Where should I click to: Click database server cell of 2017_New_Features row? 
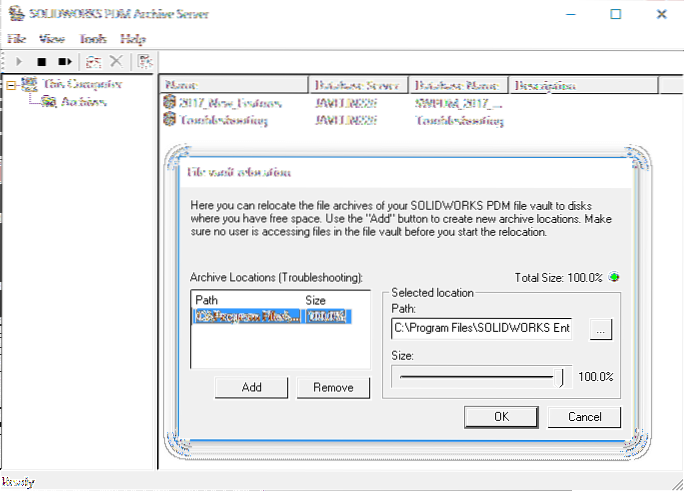point(346,103)
